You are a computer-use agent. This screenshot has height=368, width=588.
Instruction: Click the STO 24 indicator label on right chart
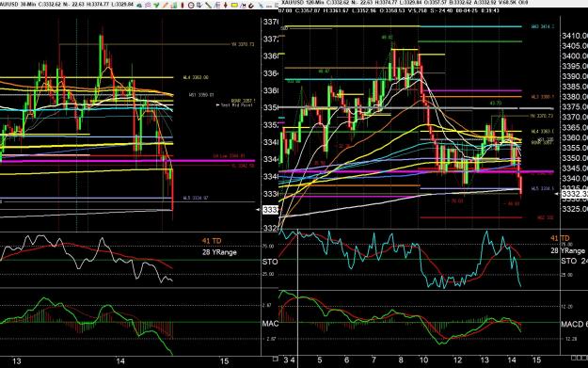click(x=574, y=261)
